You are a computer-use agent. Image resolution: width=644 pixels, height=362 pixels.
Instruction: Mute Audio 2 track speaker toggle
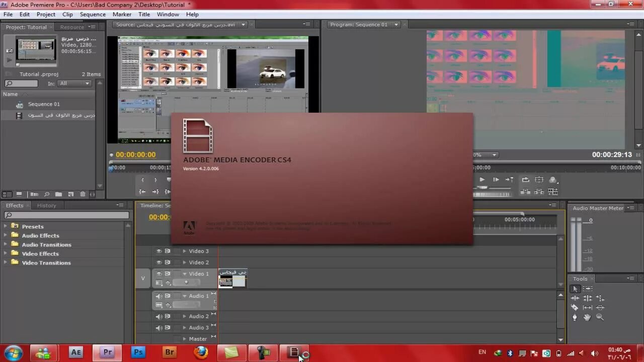(159, 316)
